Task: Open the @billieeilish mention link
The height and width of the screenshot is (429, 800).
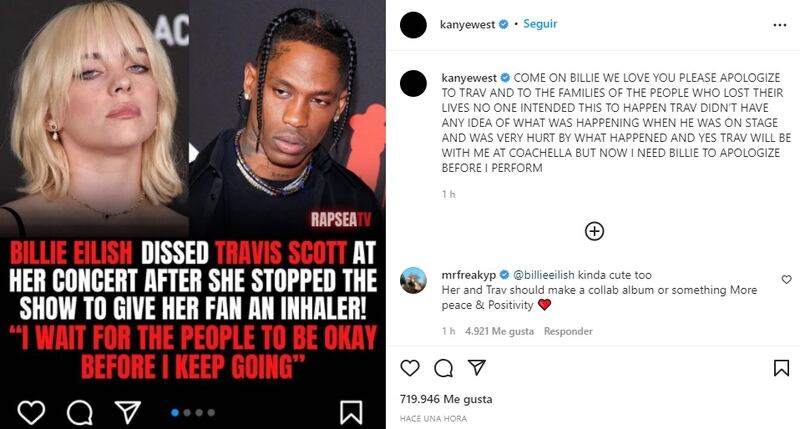Action: 543,275
